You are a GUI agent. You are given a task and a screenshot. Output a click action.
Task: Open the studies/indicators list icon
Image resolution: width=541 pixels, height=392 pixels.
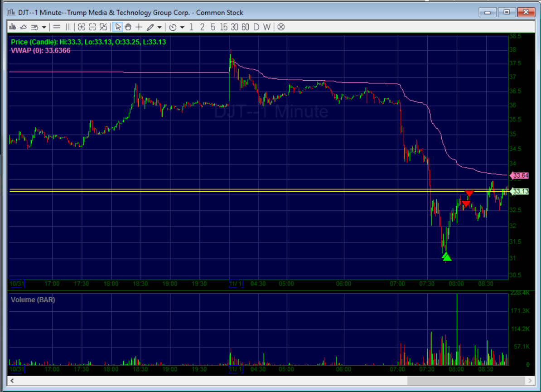(x=34, y=27)
